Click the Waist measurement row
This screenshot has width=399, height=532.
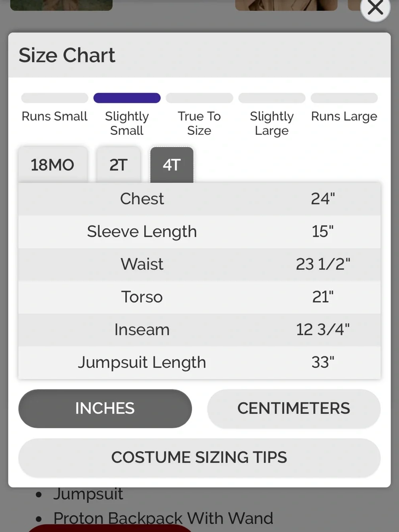tap(199, 264)
